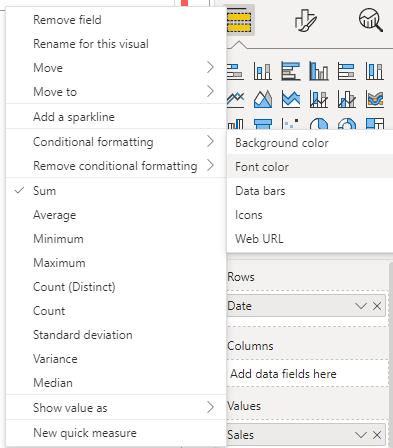Viewport: 393px width, 448px height.
Task: Set aggregation to Standard deviation
Action: tap(116, 335)
